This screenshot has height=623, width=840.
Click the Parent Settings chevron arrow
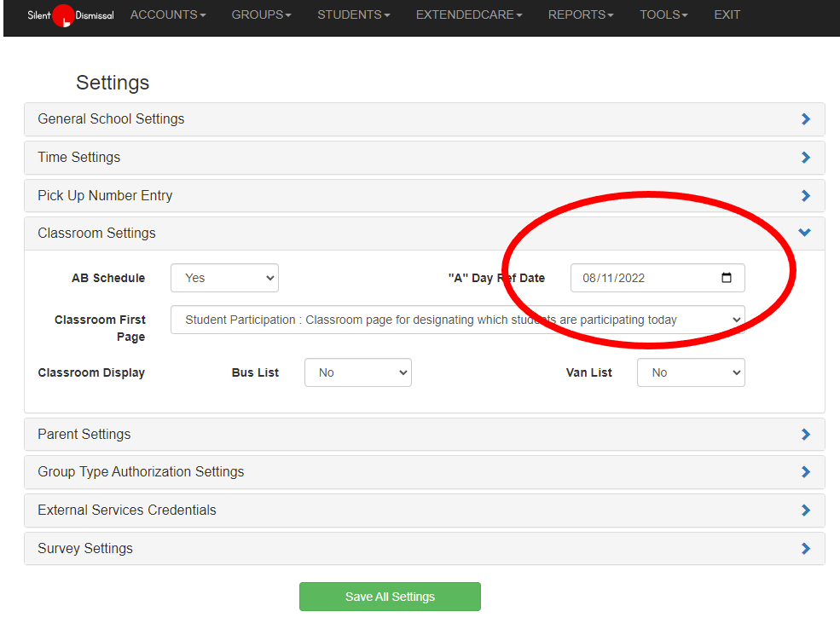(x=806, y=435)
